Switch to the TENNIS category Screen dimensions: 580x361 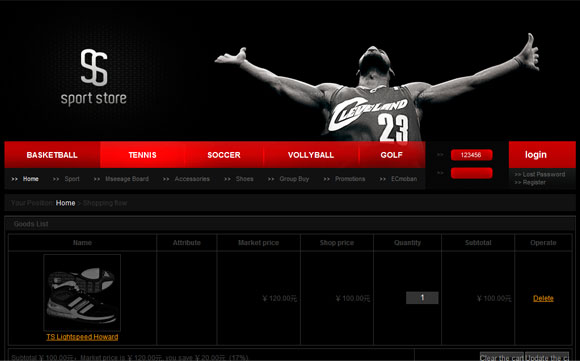pyautogui.click(x=142, y=155)
